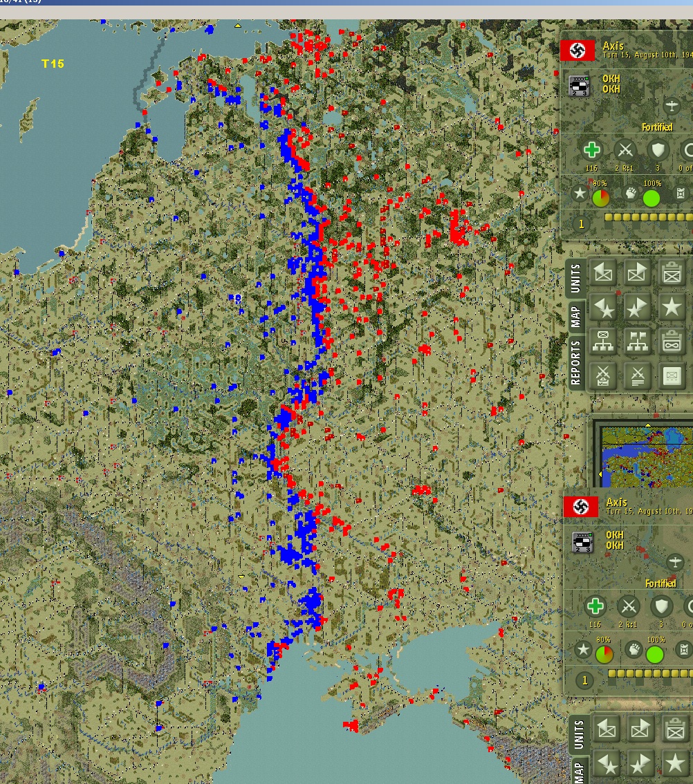Open the unit report clipboard button, upper grid
Image resolution: width=693 pixels, height=784 pixels.
(x=672, y=273)
